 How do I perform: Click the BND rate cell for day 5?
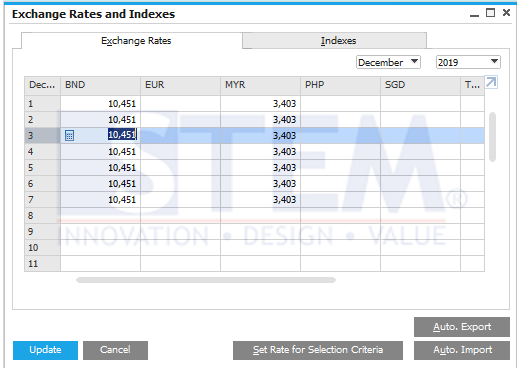(x=100, y=168)
